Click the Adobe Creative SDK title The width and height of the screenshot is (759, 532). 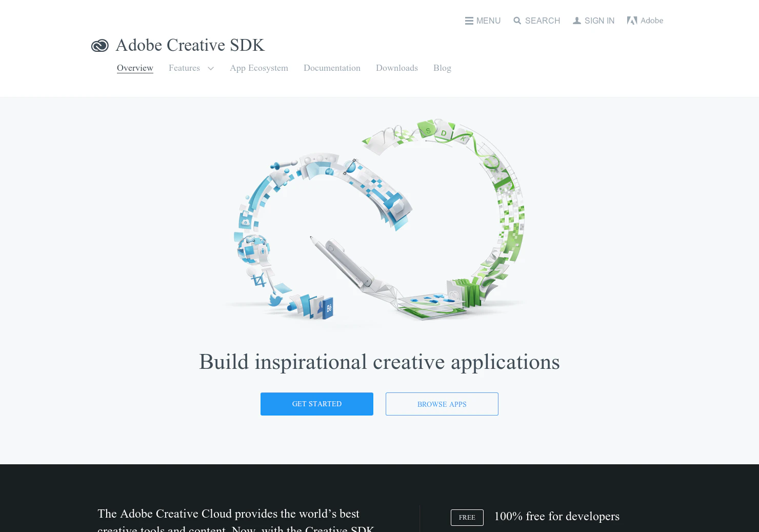point(190,45)
